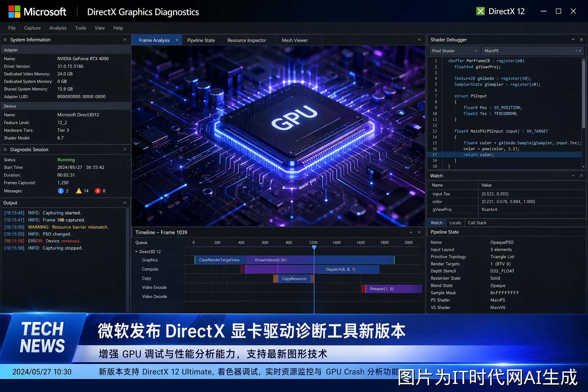Screen dimensions: 588x392
Task: Click the Output panel vertical scrollbar
Action: point(127,260)
